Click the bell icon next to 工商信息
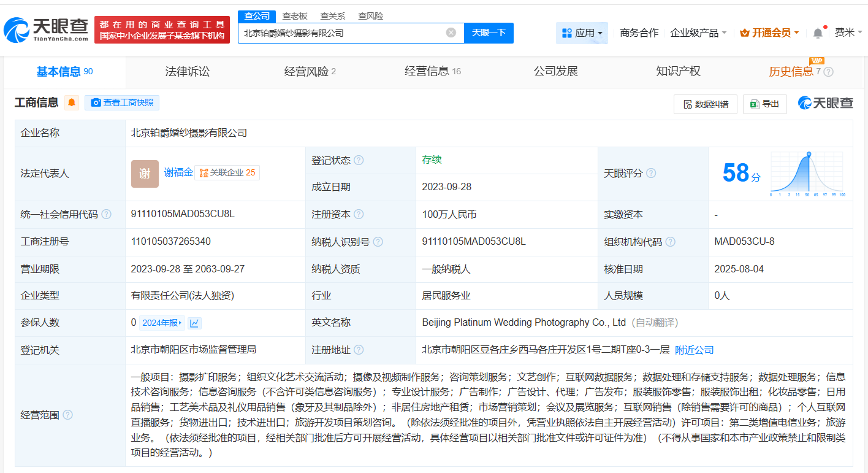 click(72, 102)
